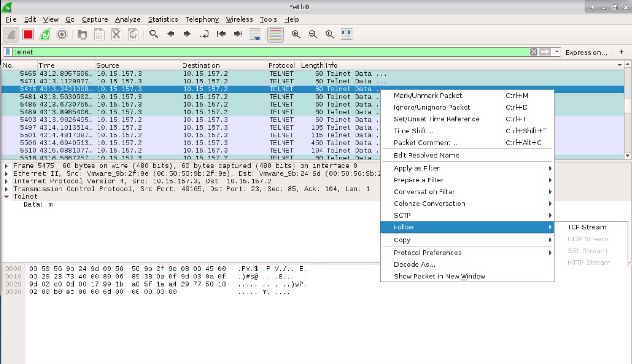632x364 pixels.
Task: Toggle auto-scroll during live capture
Action: pyautogui.click(x=255, y=34)
